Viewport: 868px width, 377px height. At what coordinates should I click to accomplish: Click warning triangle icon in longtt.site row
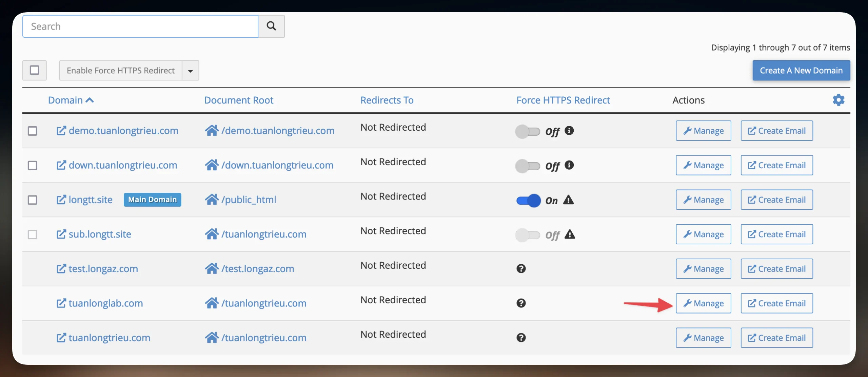569,200
